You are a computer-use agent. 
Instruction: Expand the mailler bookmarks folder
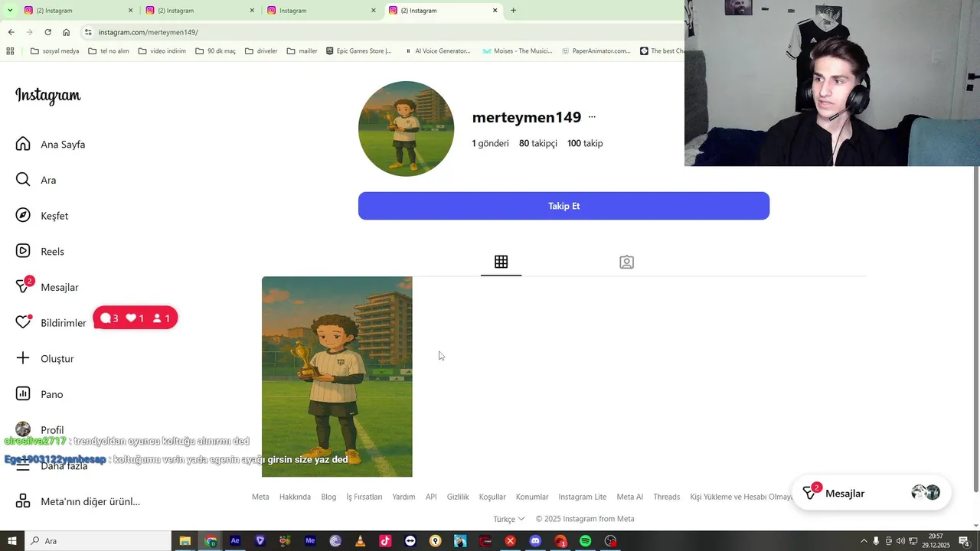[302, 51]
